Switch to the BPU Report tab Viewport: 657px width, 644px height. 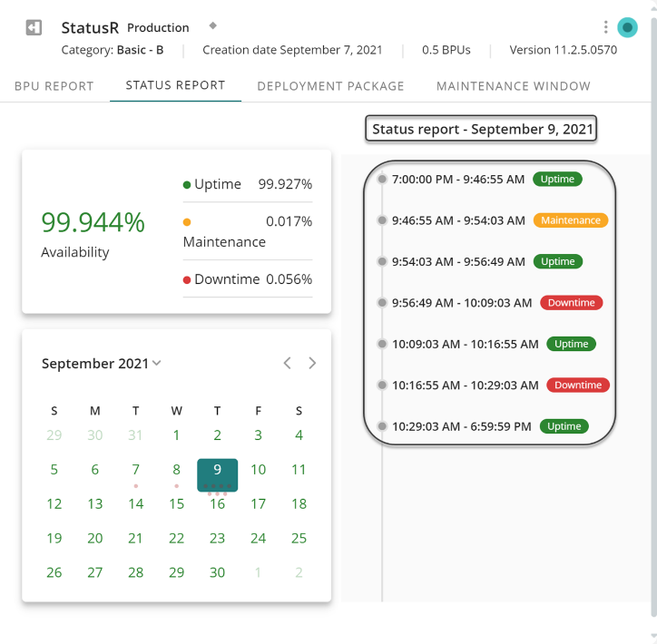[x=54, y=86]
